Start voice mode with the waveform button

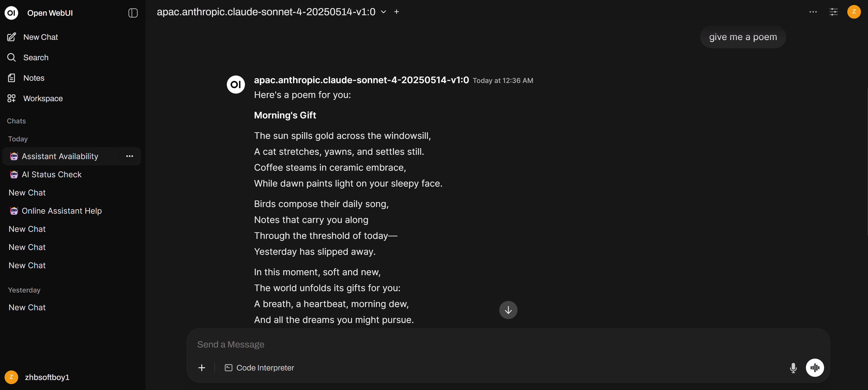815,368
